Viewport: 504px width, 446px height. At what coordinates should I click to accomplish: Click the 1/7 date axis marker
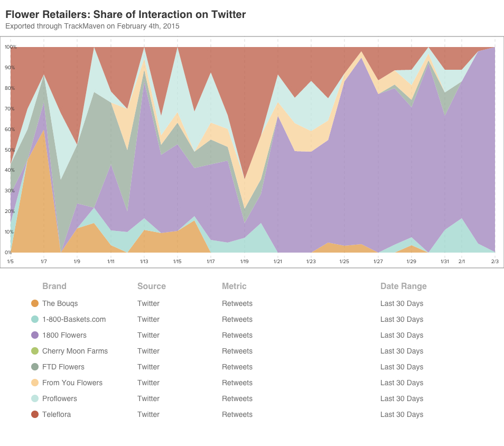tap(43, 261)
